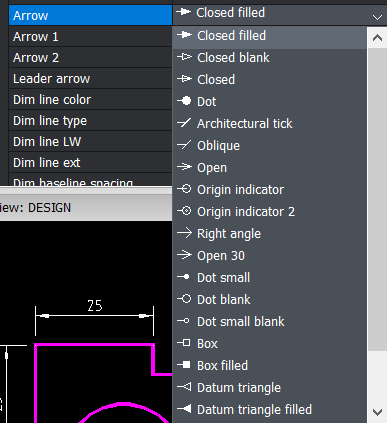This screenshot has height=423, width=387.
Task: Choose 'Origin indicator 2' list entry
Action: click(269, 211)
